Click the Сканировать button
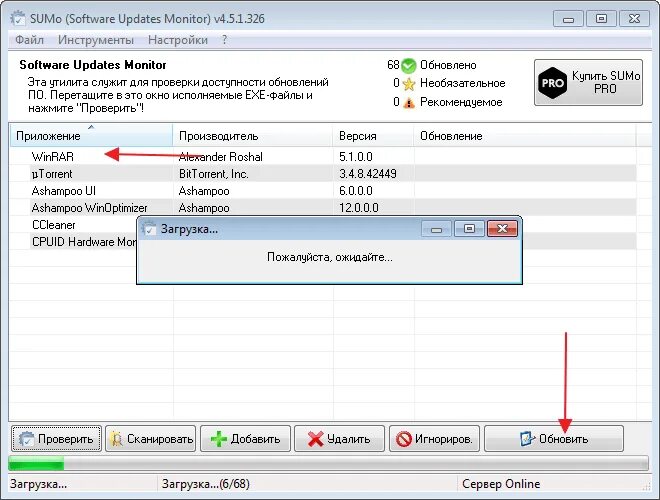The width and height of the screenshot is (660, 500). coord(151,439)
